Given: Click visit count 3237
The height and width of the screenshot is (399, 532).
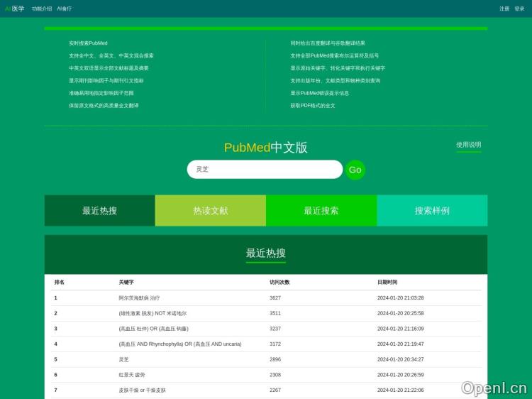Looking at the screenshot, I should coord(275,329).
